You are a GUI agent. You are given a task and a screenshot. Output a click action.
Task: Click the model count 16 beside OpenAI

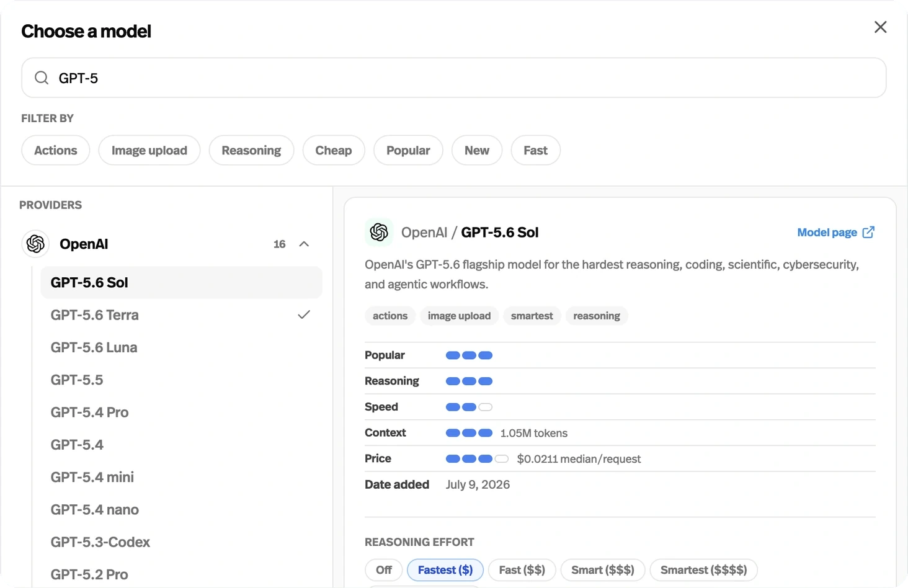pyautogui.click(x=280, y=244)
